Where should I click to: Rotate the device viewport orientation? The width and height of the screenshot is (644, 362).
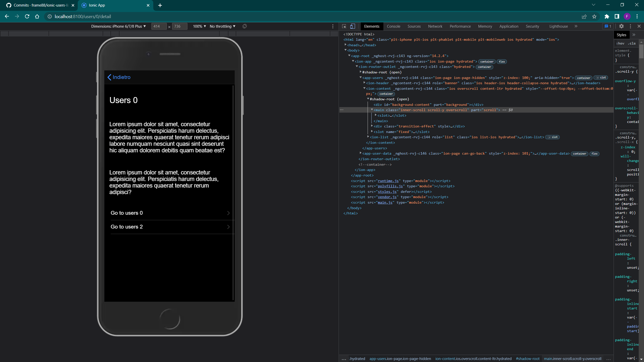point(244,26)
